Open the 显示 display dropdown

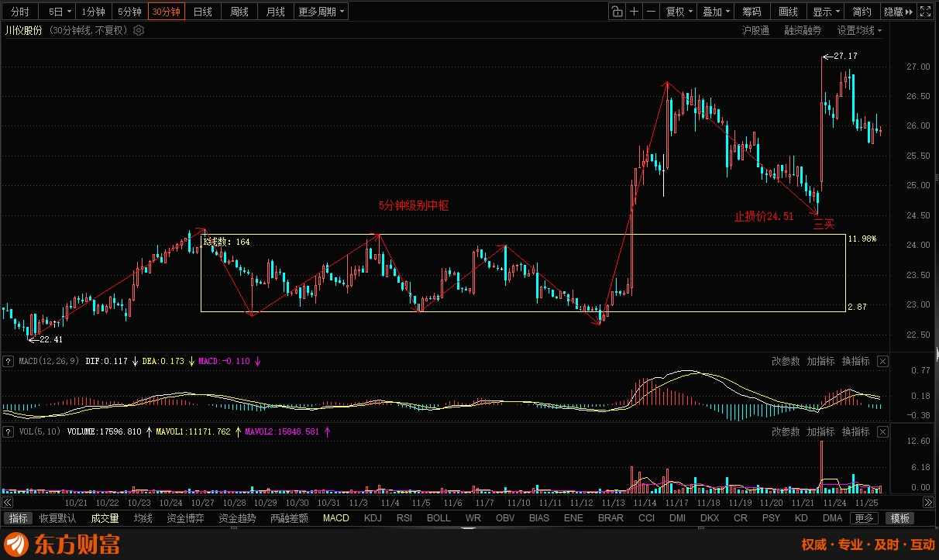tap(825, 12)
